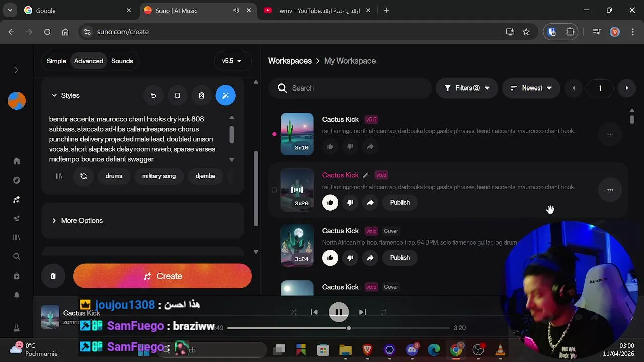Open more options for the 3:10 song
This screenshot has height=362, width=644.
610,134
